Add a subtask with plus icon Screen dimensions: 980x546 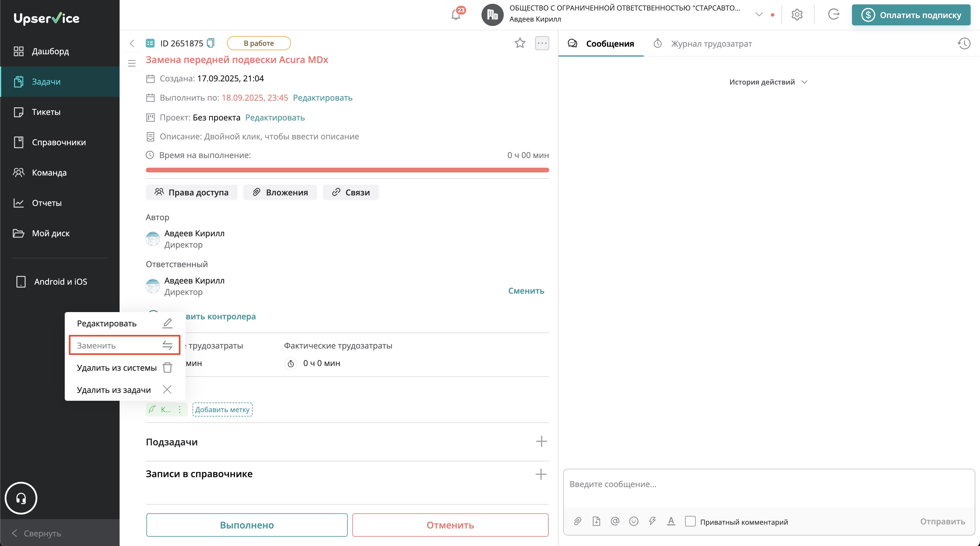(541, 441)
